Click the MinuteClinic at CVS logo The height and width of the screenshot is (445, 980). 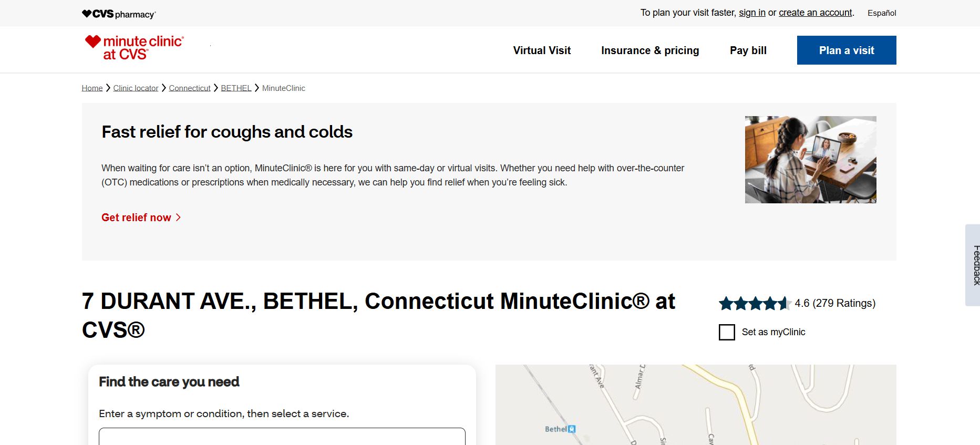tap(135, 48)
